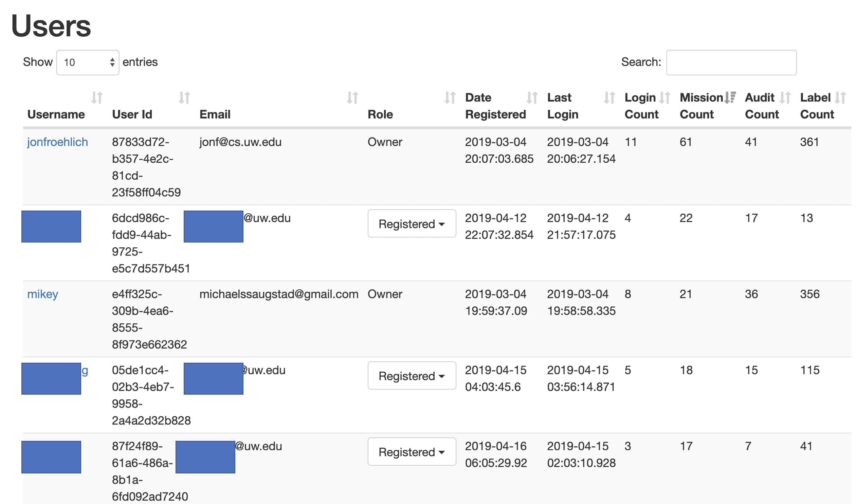Open the Show entries dropdown
The height and width of the screenshot is (504, 857).
coord(87,62)
